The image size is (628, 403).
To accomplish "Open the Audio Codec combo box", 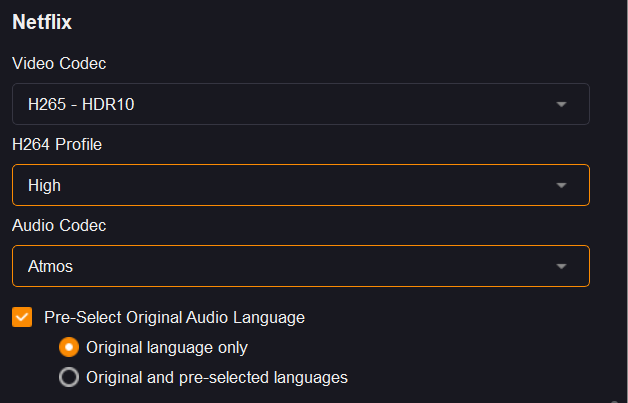I will (x=300, y=266).
